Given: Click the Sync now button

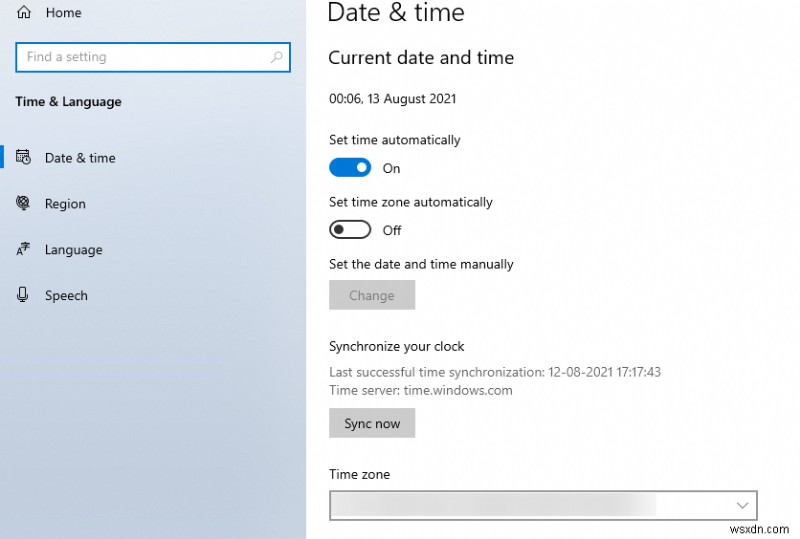Looking at the screenshot, I should click(372, 423).
